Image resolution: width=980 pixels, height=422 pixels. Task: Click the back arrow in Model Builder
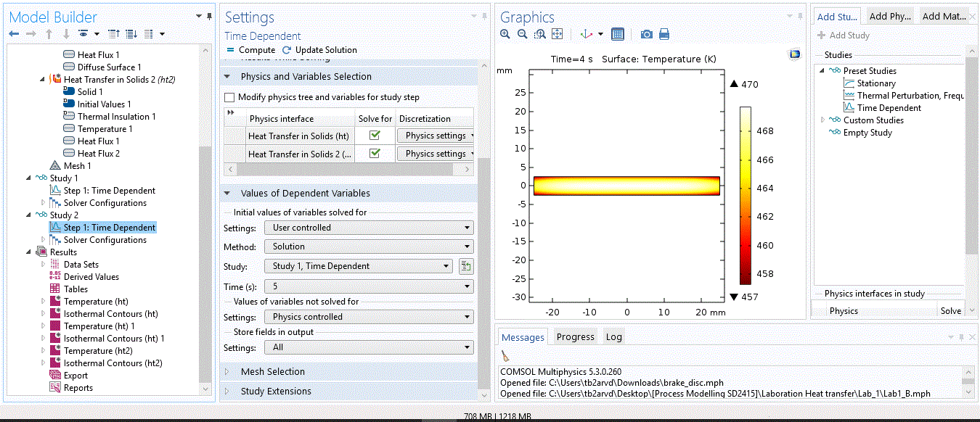pyautogui.click(x=14, y=34)
